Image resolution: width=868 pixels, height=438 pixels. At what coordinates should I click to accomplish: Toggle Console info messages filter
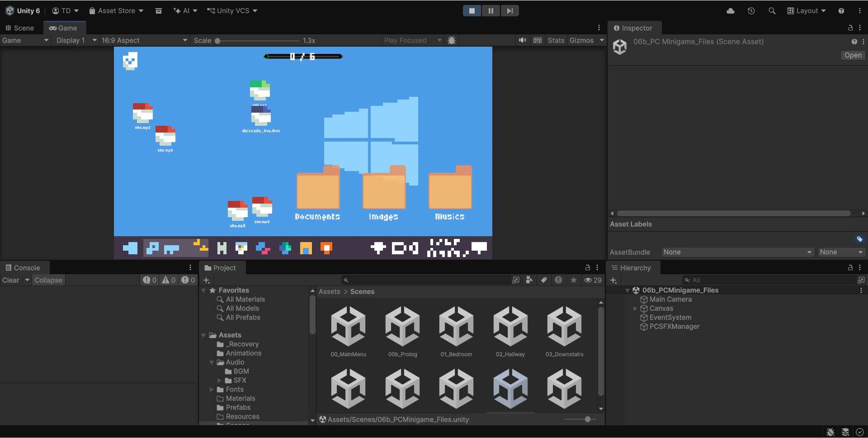click(x=150, y=280)
